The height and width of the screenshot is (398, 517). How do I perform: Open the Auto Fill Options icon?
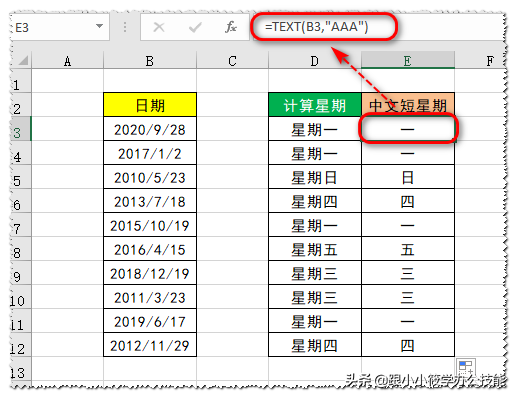click(466, 367)
